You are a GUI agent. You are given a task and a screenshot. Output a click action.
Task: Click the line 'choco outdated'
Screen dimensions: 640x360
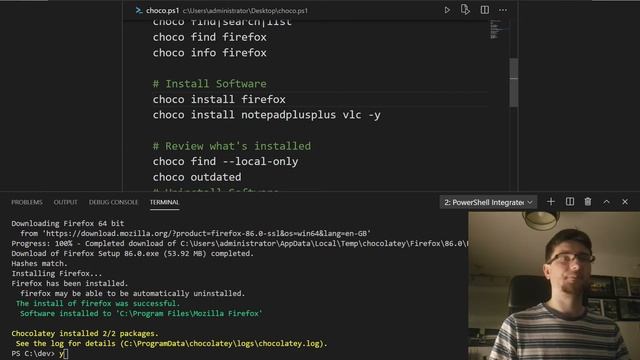pos(197,177)
